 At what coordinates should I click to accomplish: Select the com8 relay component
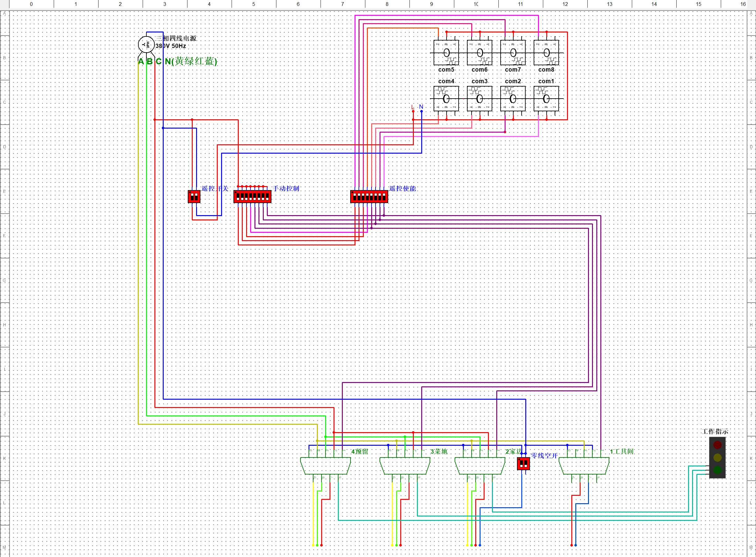coord(546,53)
